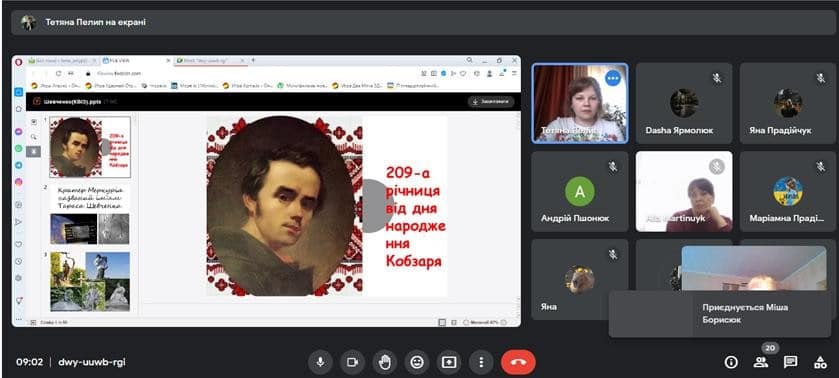Click the Opera profile account icon

(490, 73)
